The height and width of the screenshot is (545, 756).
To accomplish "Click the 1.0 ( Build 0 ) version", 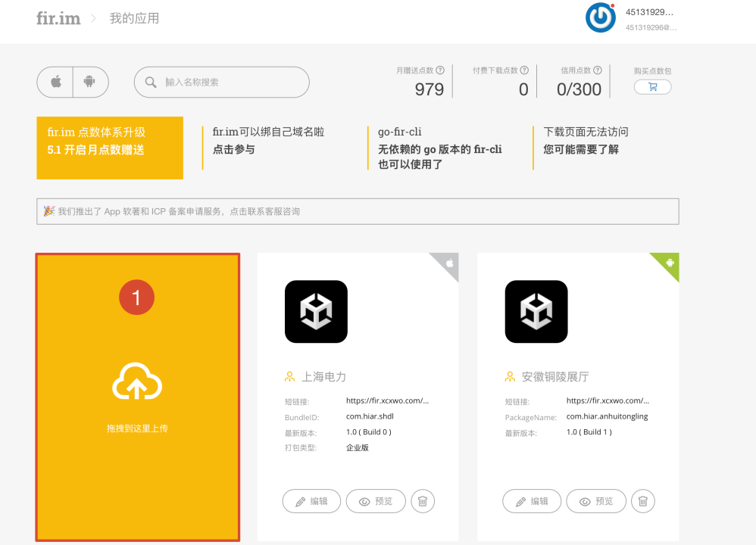I will pos(369,432).
